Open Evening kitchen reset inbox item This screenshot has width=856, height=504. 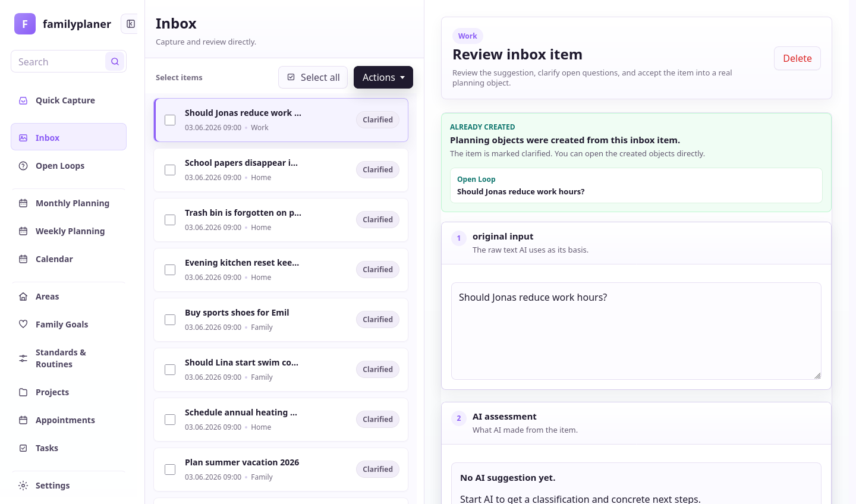[281, 270]
